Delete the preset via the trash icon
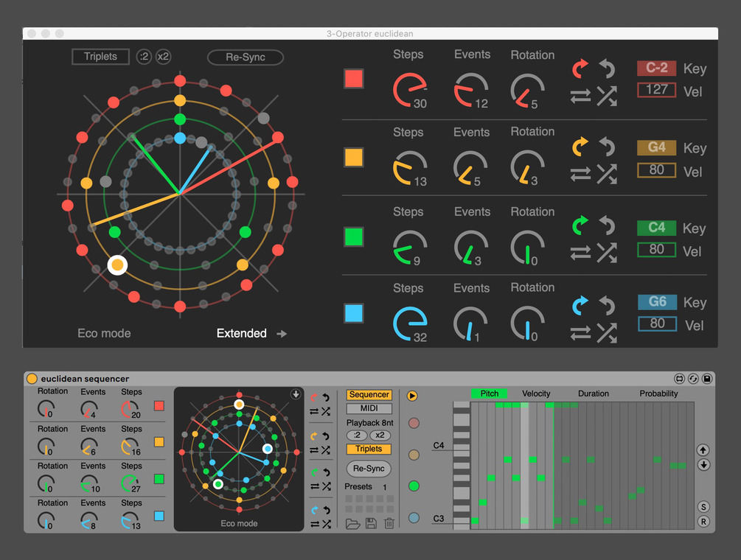 (x=389, y=523)
